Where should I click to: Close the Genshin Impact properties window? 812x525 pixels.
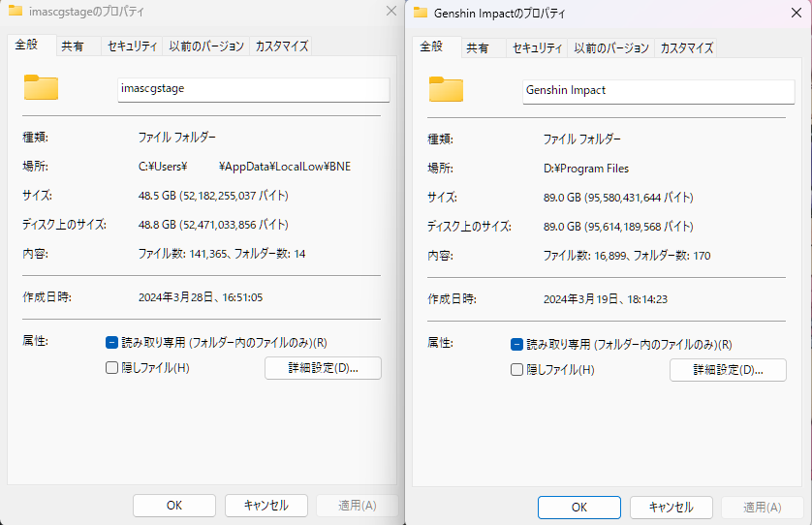click(796, 13)
